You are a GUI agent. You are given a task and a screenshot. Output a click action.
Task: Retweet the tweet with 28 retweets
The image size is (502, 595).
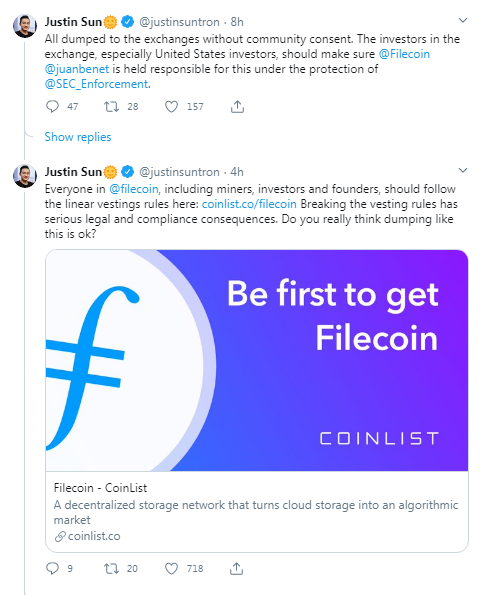112,107
